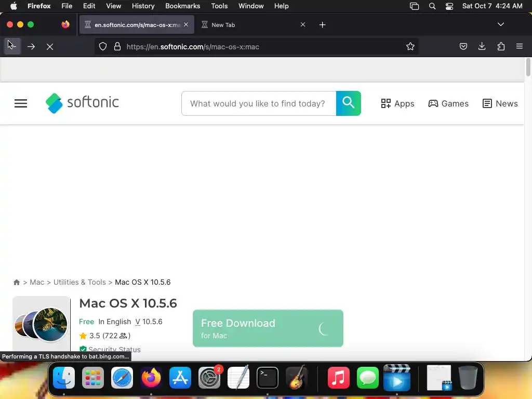Open Firefox View pinned tab icon
Image resolution: width=532 pixels, height=399 pixels.
pyautogui.click(x=65, y=24)
